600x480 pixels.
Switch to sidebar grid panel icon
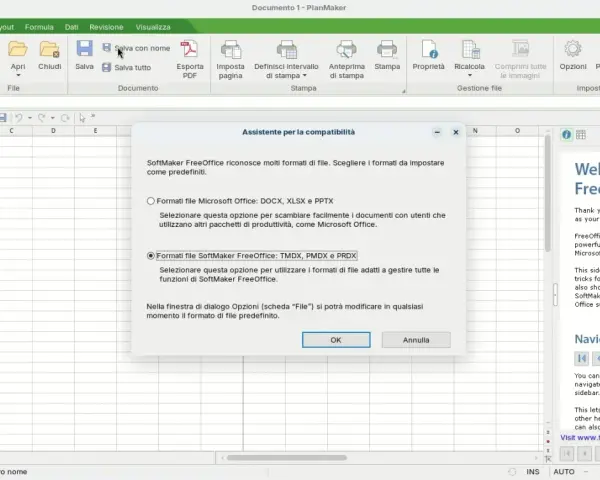point(581,134)
